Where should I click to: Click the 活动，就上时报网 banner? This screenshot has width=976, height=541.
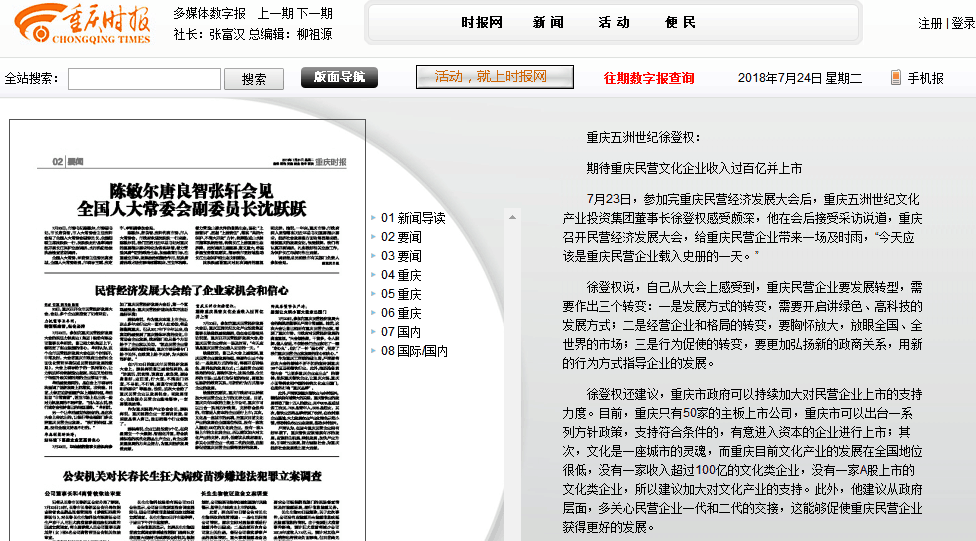coord(495,77)
